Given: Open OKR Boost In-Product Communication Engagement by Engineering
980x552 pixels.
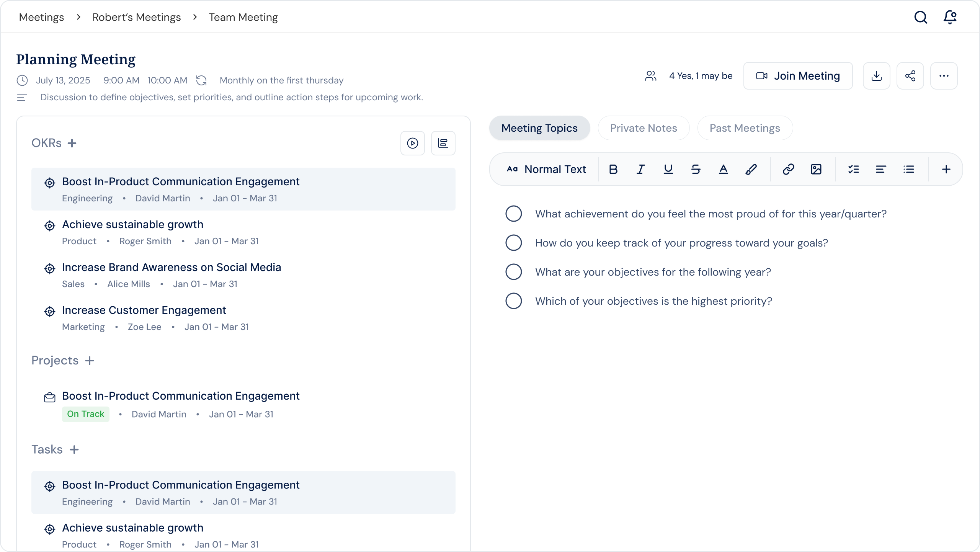Looking at the screenshot, I should tap(243, 189).
